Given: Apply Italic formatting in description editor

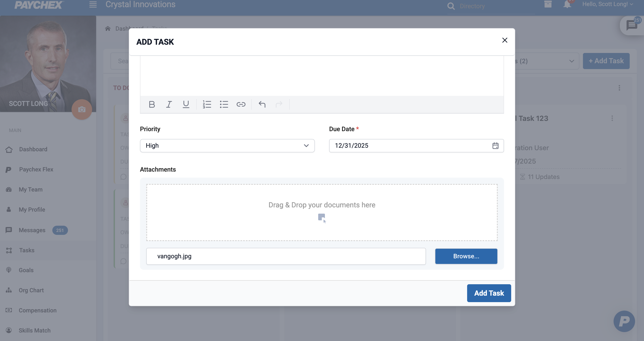Looking at the screenshot, I should tap(169, 104).
